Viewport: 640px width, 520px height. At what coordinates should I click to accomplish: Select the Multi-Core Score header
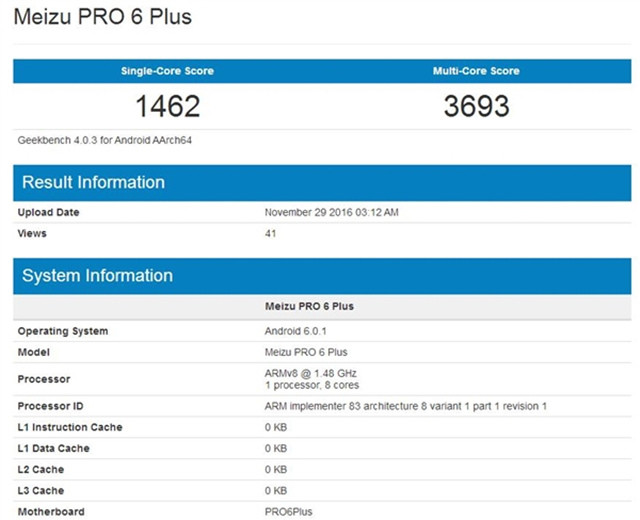tap(475, 71)
